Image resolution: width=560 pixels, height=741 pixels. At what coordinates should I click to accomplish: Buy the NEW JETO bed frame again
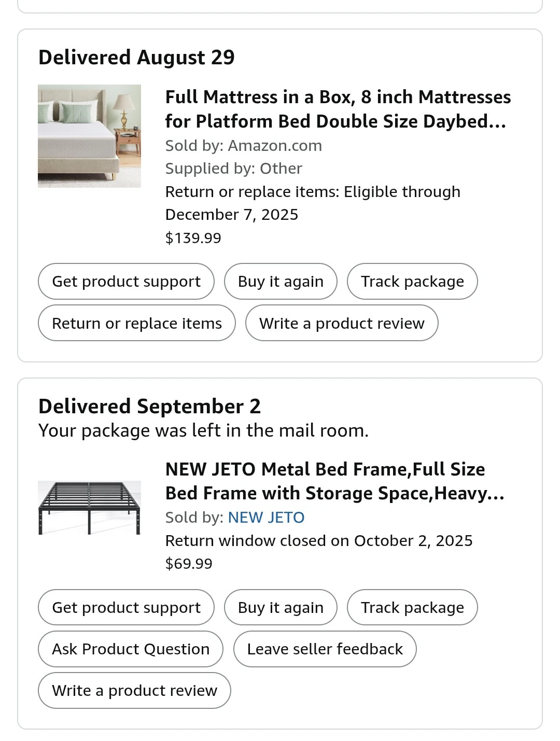pos(281,607)
